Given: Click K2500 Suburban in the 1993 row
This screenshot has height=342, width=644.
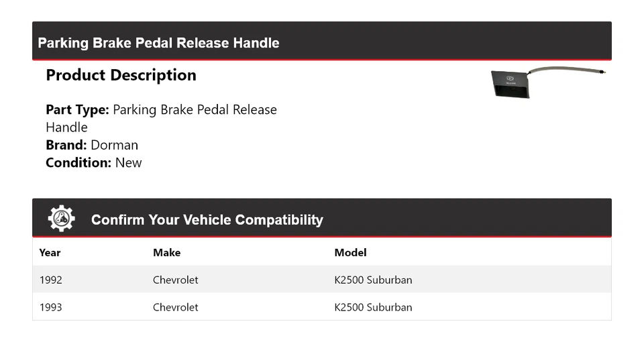Looking at the screenshot, I should (x=373, y=307).
